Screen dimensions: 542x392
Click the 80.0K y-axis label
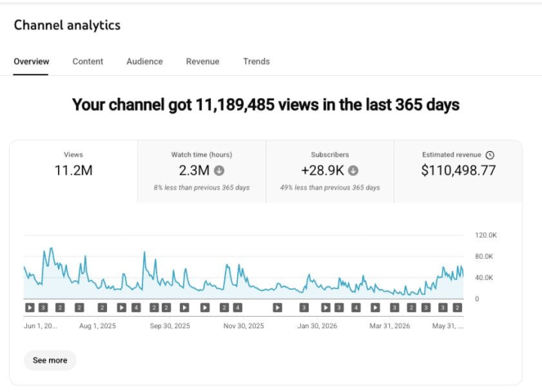point(484,257)
